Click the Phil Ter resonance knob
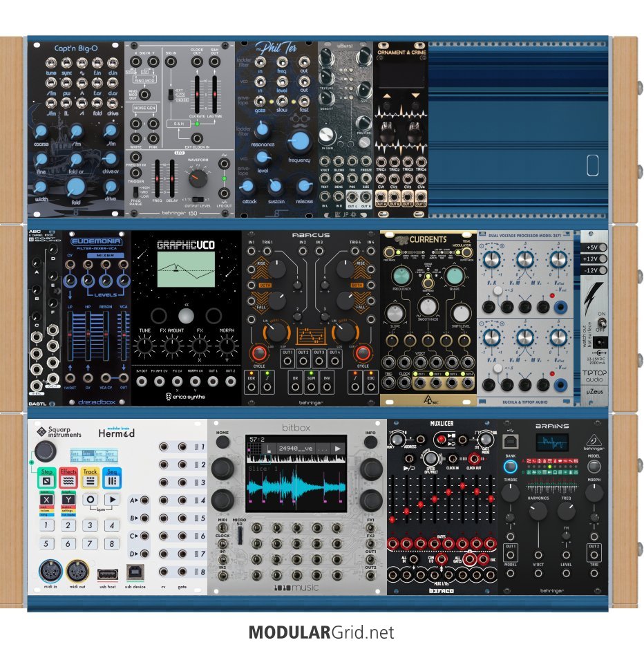The image size is (644, 647). [262, 129]
